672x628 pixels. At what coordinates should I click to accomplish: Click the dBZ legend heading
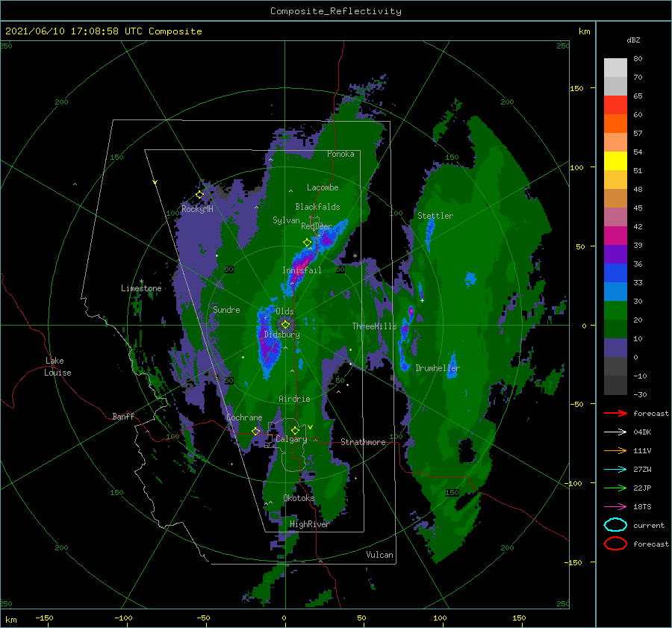[633, 40]
